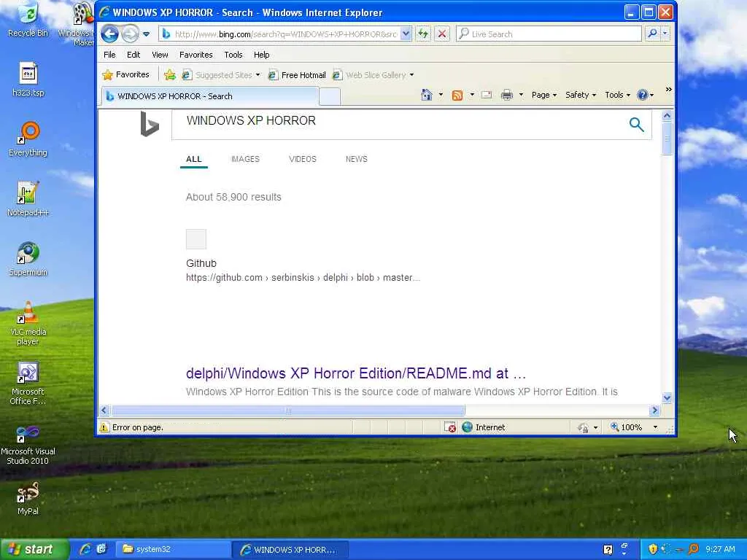Expand the Print options dropdown arrow
The width and height of the screenshot is (747, 560).
[x=521, y=95]
